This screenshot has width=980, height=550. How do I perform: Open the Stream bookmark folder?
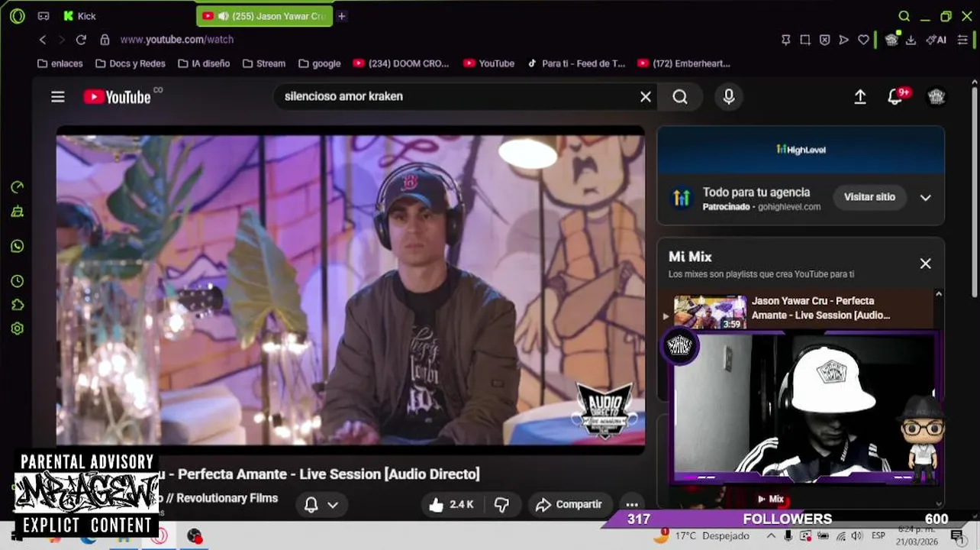pos(263,63)
